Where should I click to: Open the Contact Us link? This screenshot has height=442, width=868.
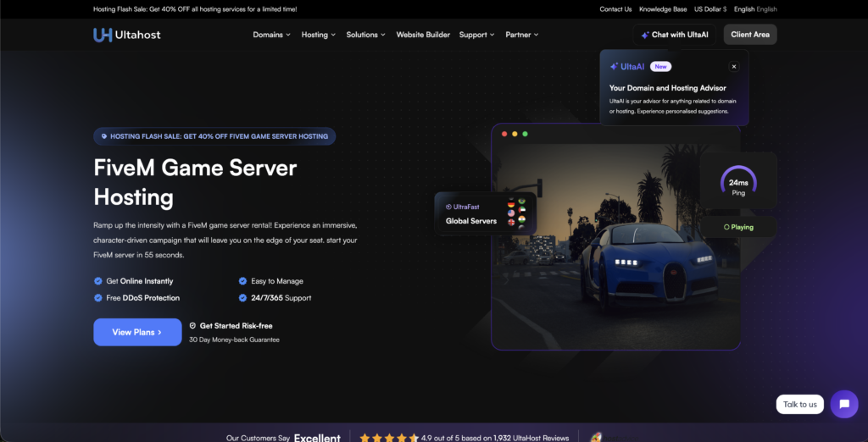[x=615, y=8]
